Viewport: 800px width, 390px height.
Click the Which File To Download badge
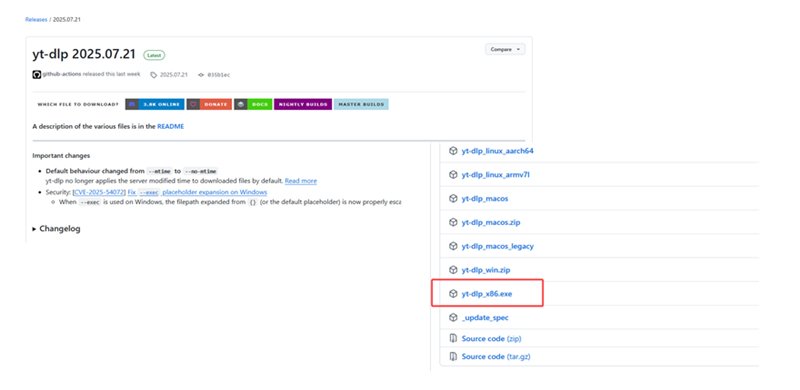78,104
